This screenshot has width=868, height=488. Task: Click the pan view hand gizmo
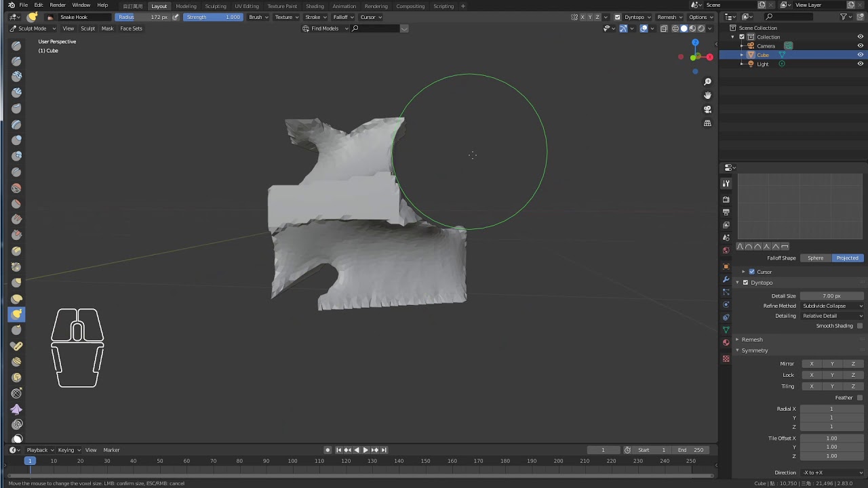(x=707, y=96)
